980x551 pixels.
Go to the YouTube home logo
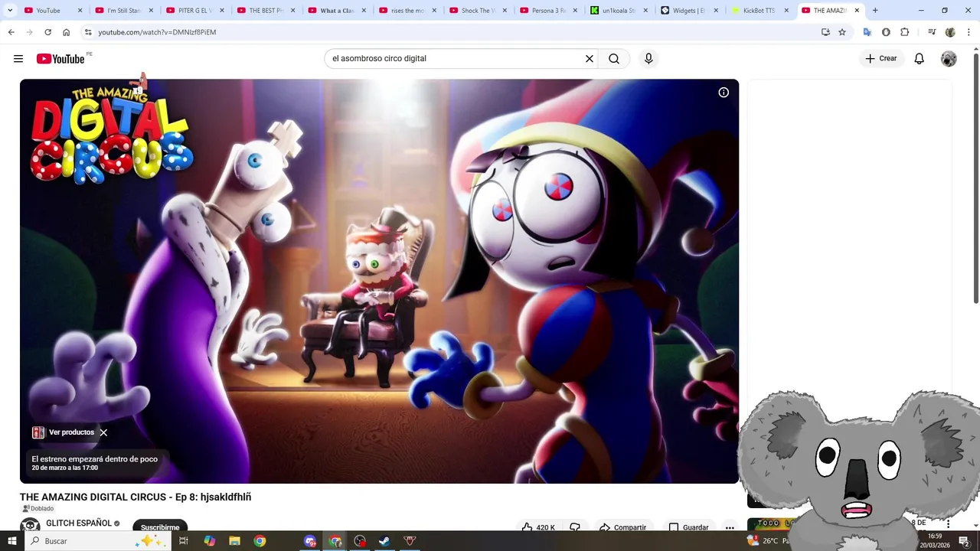pos(60,59)
